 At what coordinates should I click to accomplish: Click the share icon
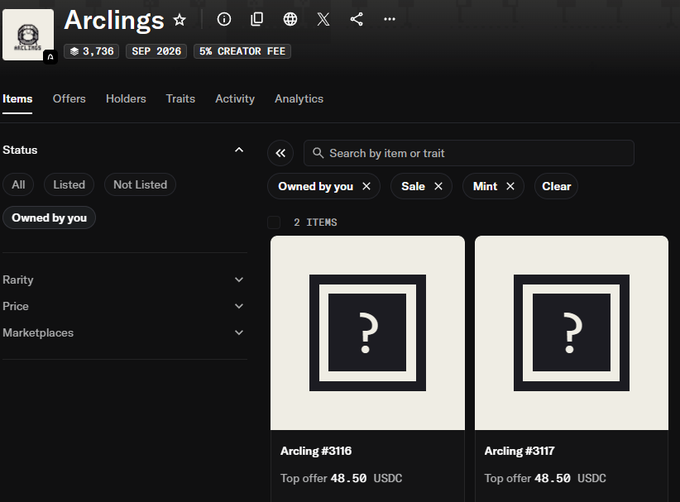coord(356,19)
